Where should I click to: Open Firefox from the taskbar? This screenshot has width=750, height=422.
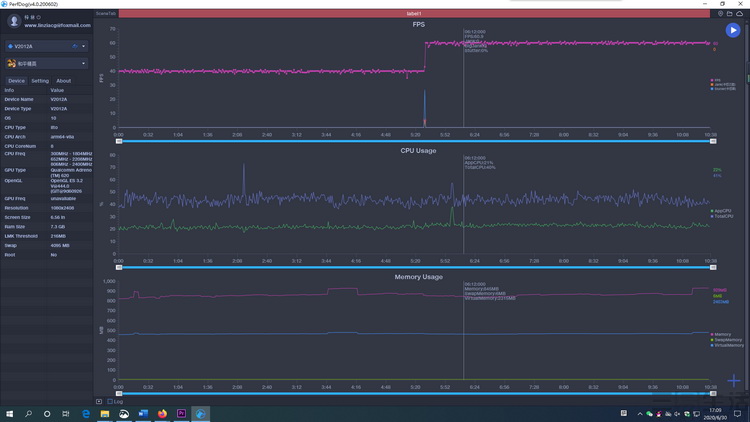click(x=162, y=414)
